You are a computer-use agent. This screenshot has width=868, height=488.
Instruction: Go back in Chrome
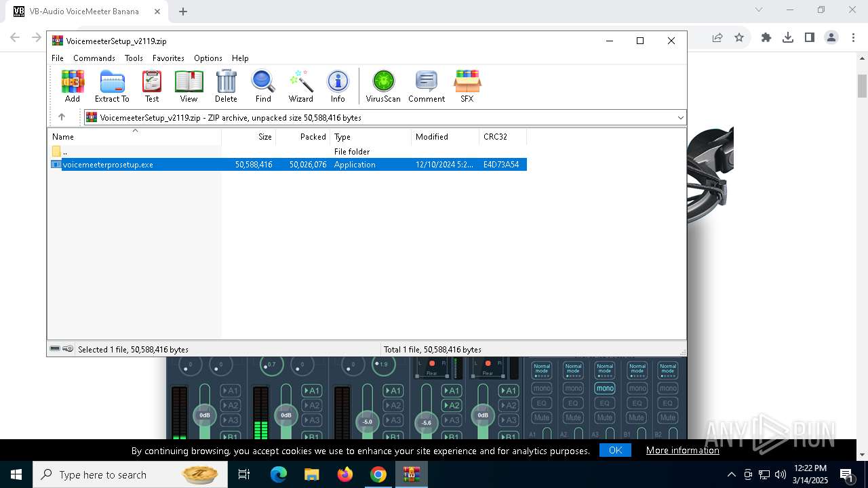tap(15, 38)
